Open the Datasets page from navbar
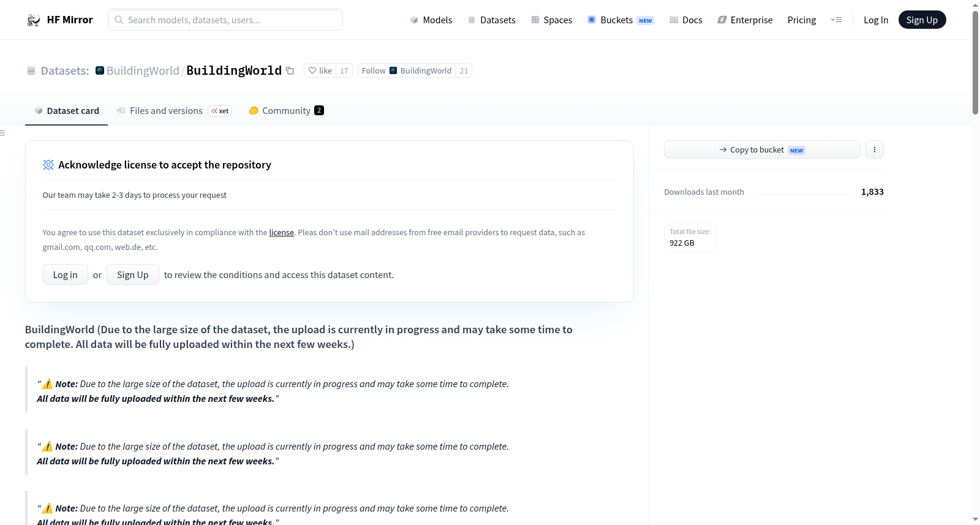Screen dimensions: 980x525 pyautogui.click(x=492, y=20)
